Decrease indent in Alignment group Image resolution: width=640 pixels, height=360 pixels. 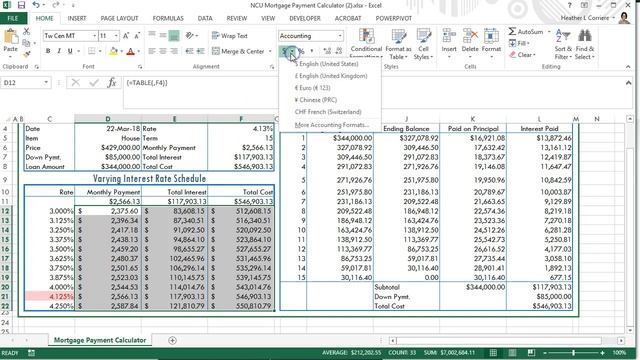[x=189, y=51]
